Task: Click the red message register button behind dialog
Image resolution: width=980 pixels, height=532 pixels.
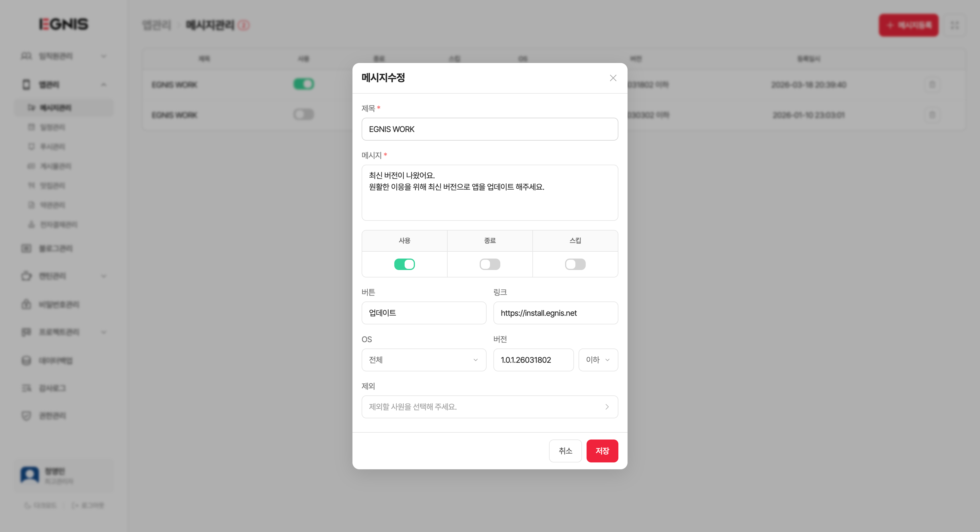Action: coord(908,25)
